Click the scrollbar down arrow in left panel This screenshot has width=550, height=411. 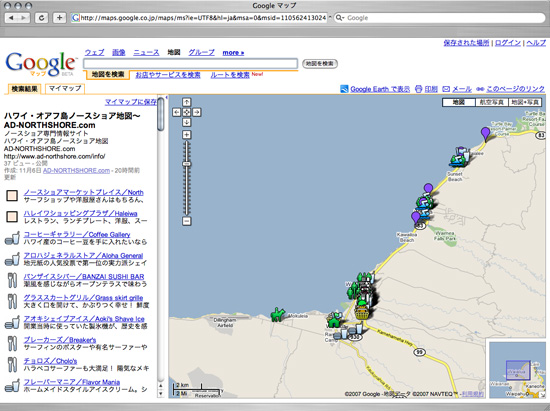coord(161,394)
